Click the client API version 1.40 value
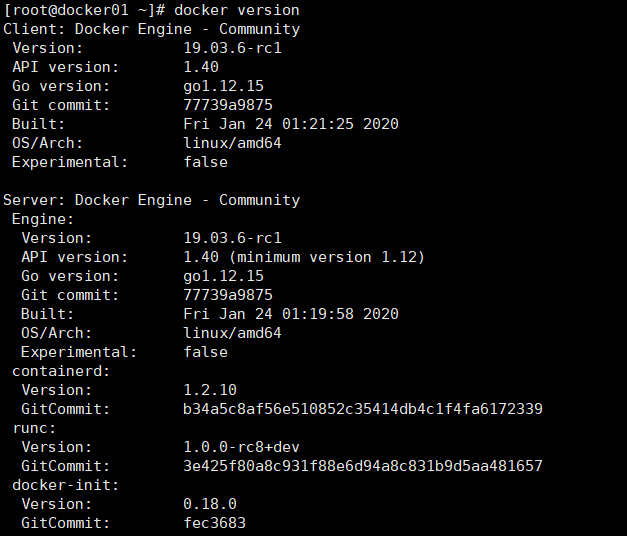The height and width of the screenshot is (536, 627). [x=201, y=67]
